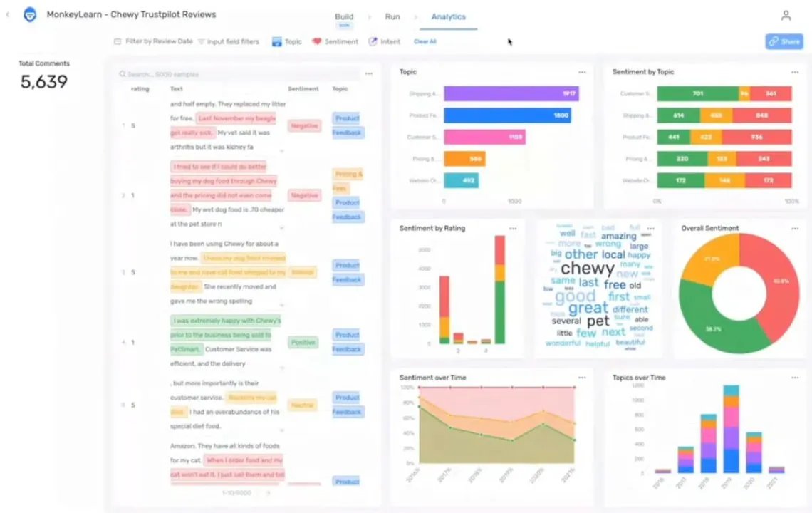The width and height of the screenshot is (812, 513).
Task: Click the Sentiment heart filter icon
Action: tap(317, 42)
